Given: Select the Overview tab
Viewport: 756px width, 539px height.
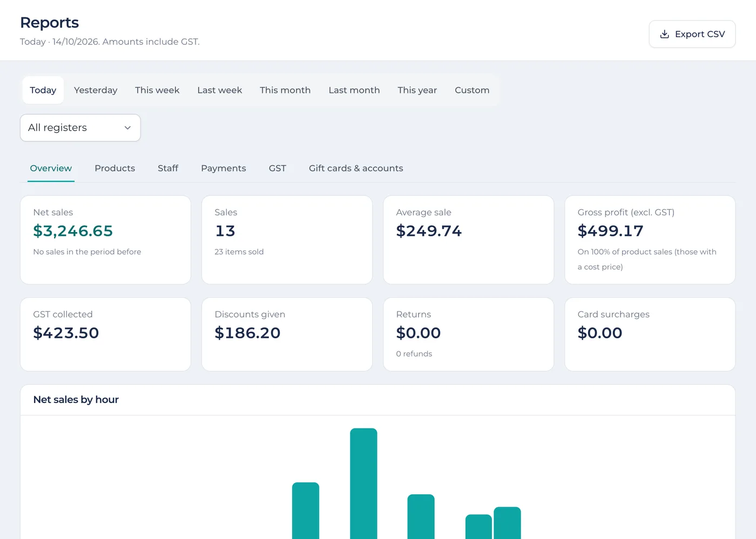Looking at the screenshot, I should (x=51, y=168).
